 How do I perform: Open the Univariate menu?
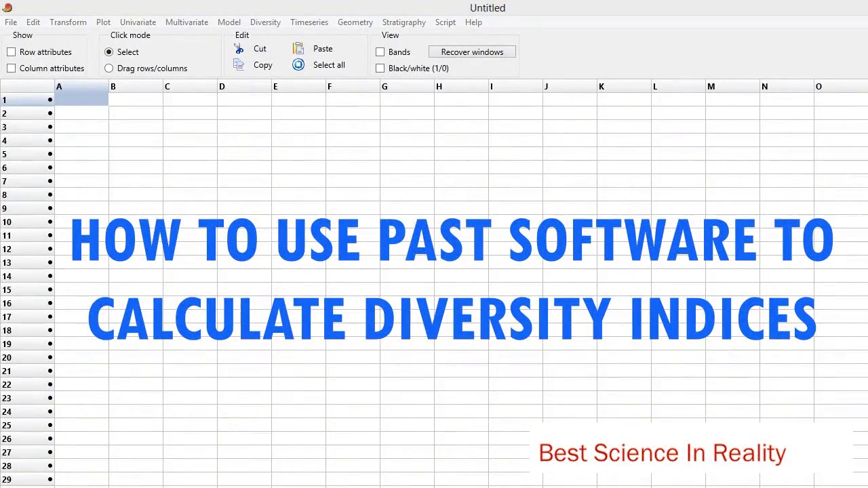138,22
